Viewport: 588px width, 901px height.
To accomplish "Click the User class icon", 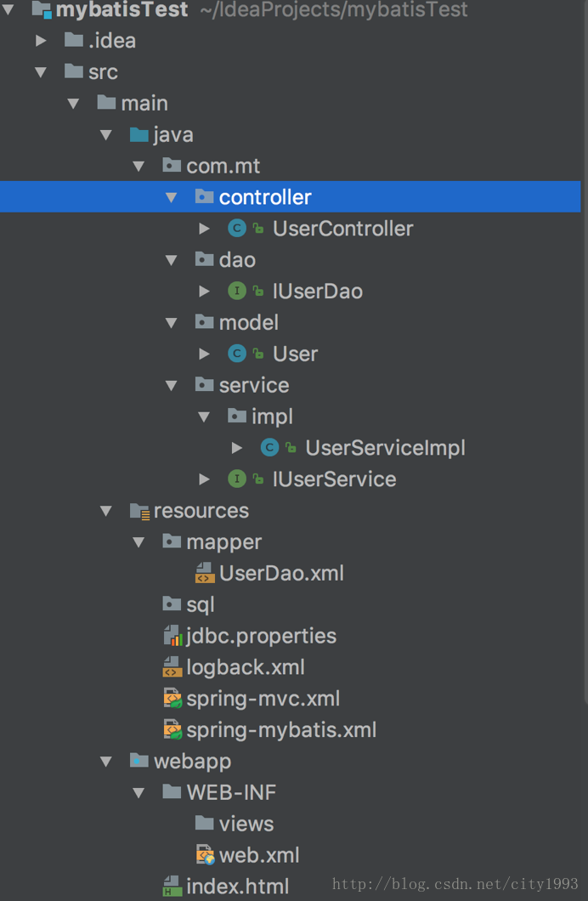I will click(x=236, y=354).
